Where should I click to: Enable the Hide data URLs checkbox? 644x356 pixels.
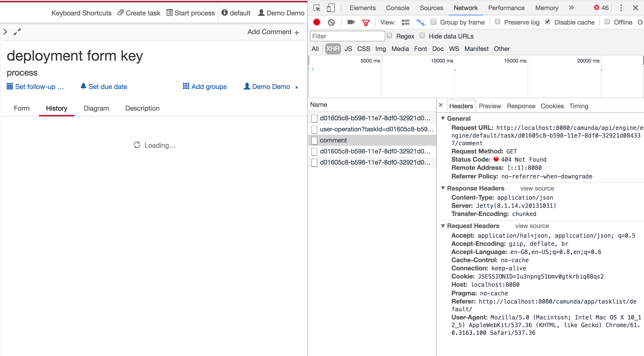point(422,36)
